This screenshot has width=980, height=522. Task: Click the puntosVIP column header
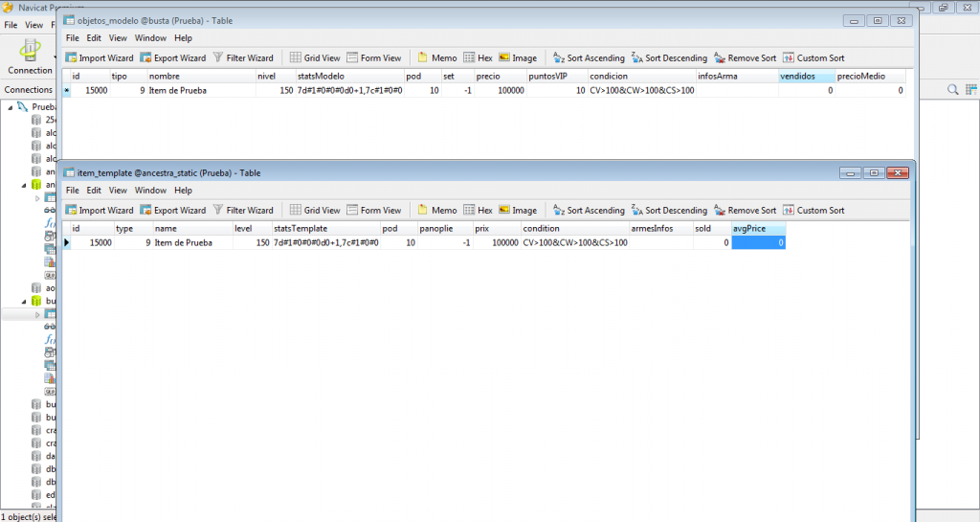point(557,77)
